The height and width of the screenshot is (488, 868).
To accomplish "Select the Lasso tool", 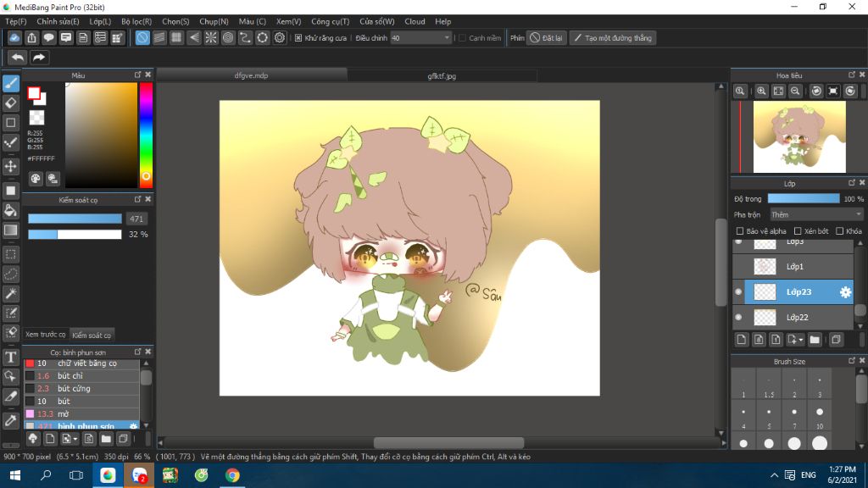I will point(10,274).
